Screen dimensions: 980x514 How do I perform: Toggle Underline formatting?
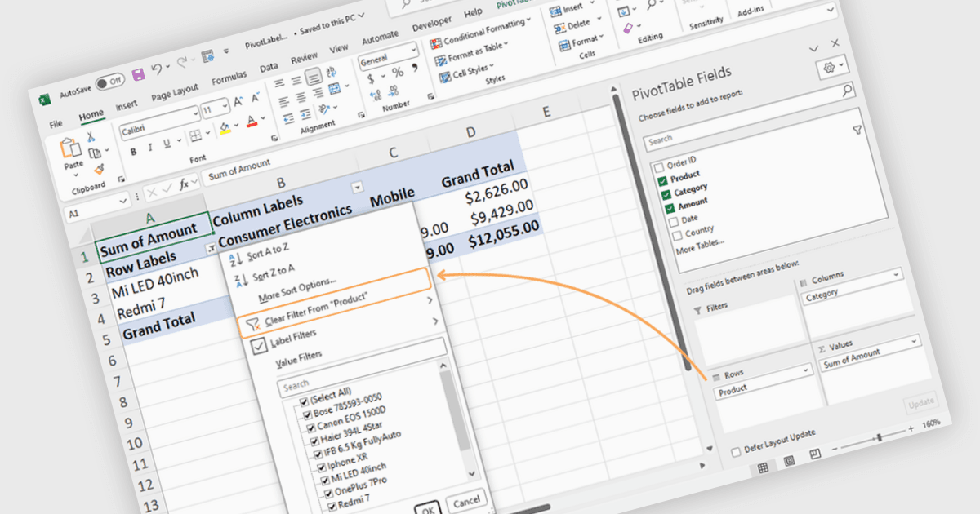pyautogui.click(x=169, y=142)
